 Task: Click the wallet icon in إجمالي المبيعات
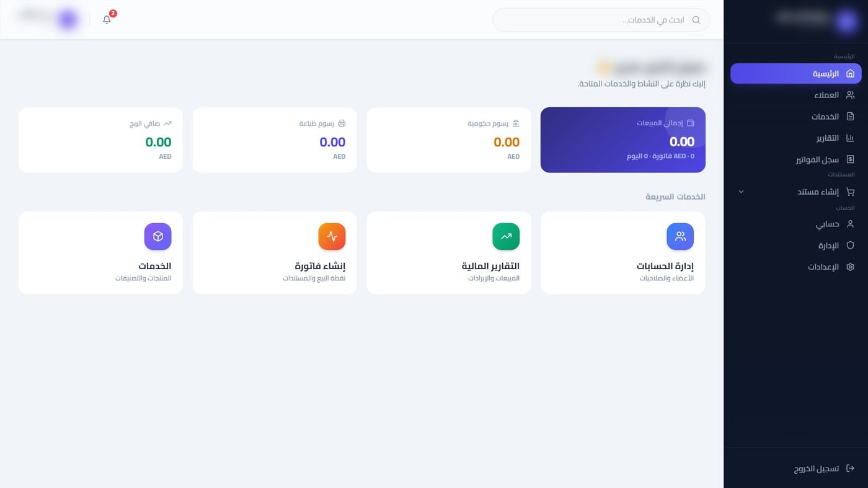click(691, 123)
